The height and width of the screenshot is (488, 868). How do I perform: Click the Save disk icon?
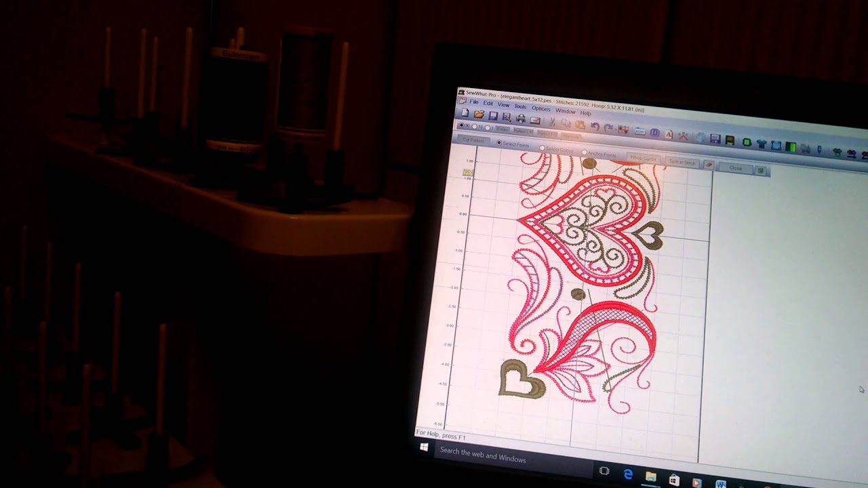coord(493,115)
